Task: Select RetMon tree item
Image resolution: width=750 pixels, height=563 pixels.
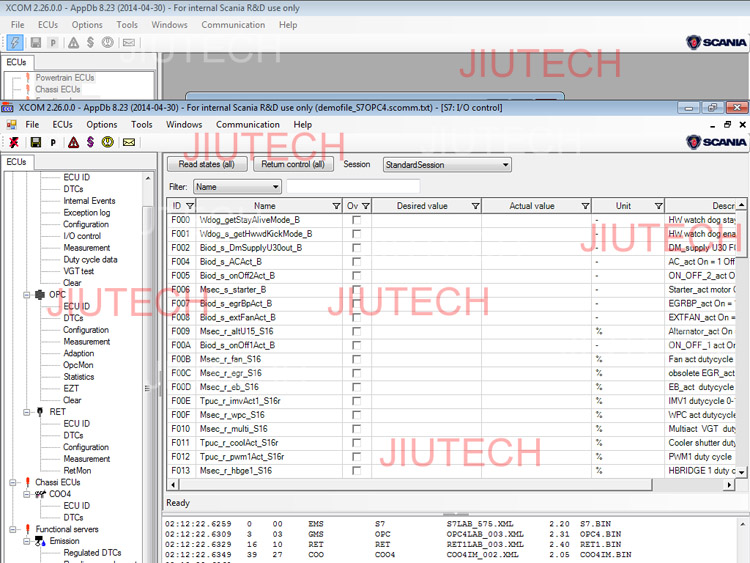Action: tap(77, 471)
